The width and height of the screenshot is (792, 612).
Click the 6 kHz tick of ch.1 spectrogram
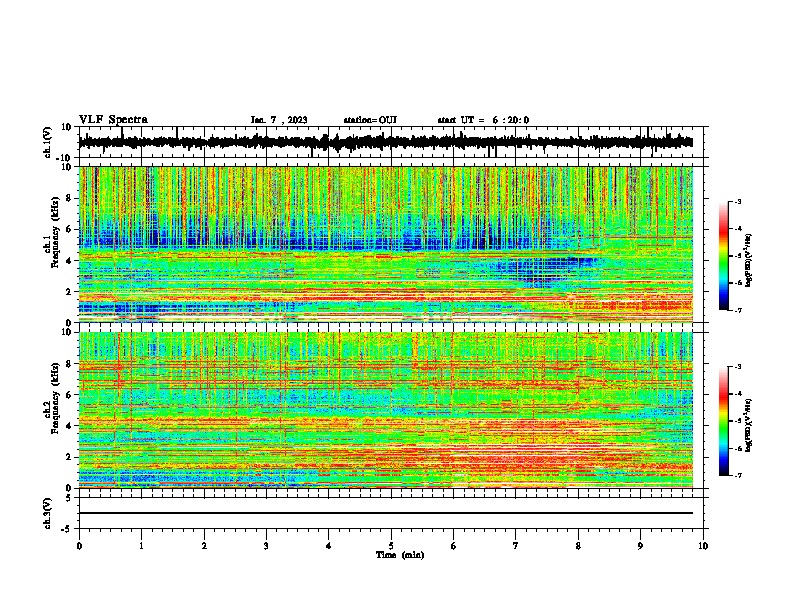[70, 229]
